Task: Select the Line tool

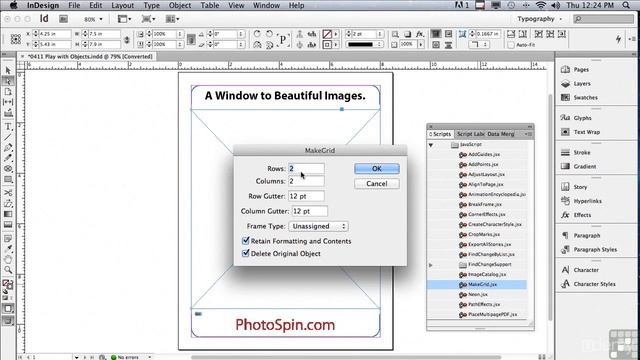Action: tap(8, 137)
